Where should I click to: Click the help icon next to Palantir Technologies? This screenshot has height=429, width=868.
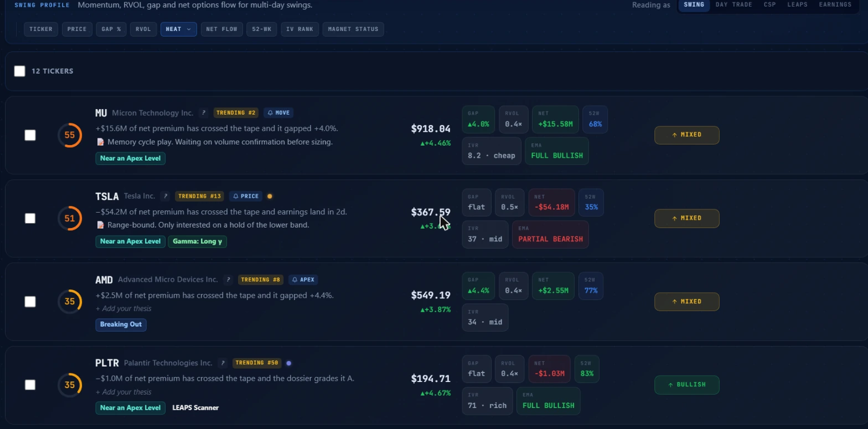[223, 363]
